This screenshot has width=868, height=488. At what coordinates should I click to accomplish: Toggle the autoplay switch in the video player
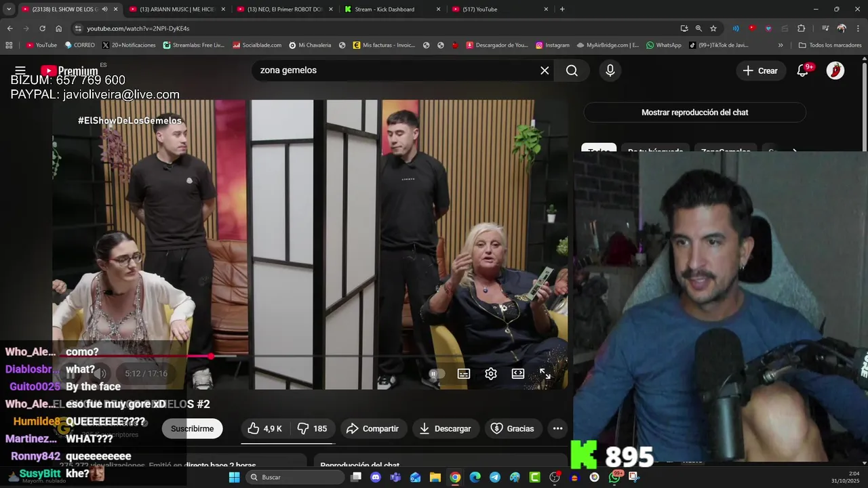(437, 373)
